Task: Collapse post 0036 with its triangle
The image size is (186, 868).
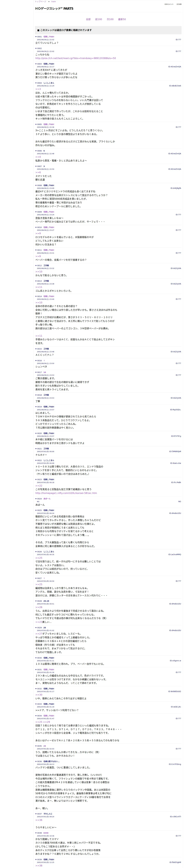Action: (36, 761)
